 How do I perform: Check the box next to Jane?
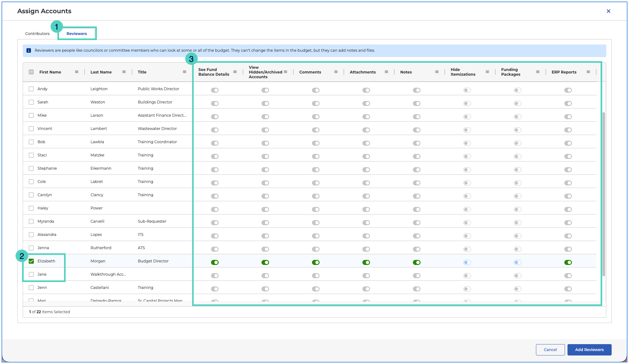click(x=31, y=274)
